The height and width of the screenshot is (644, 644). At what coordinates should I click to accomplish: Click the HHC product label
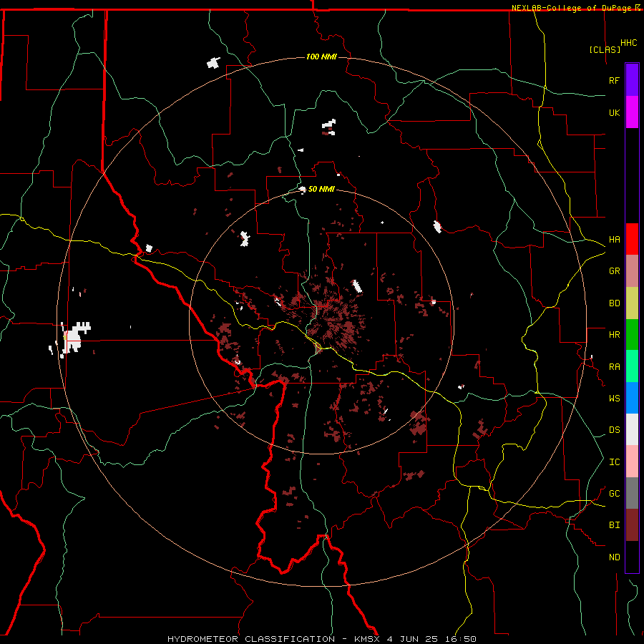tap(628, 43)
